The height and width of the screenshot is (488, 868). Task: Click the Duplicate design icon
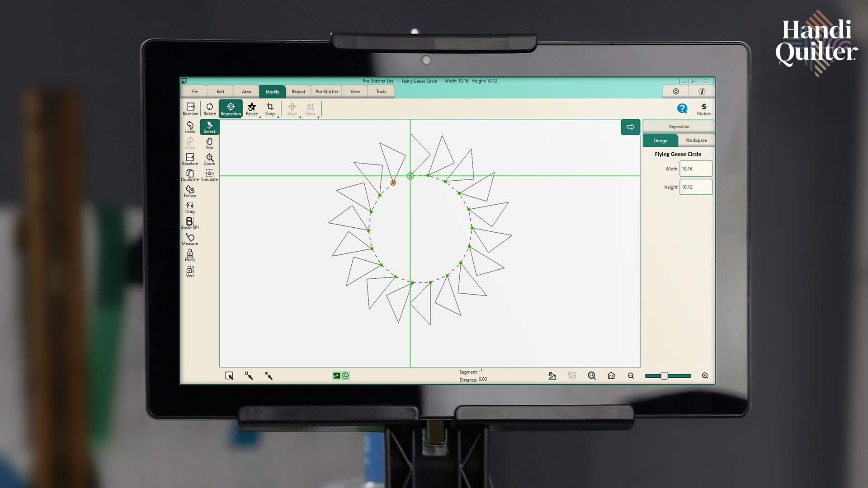click(190, 175)
